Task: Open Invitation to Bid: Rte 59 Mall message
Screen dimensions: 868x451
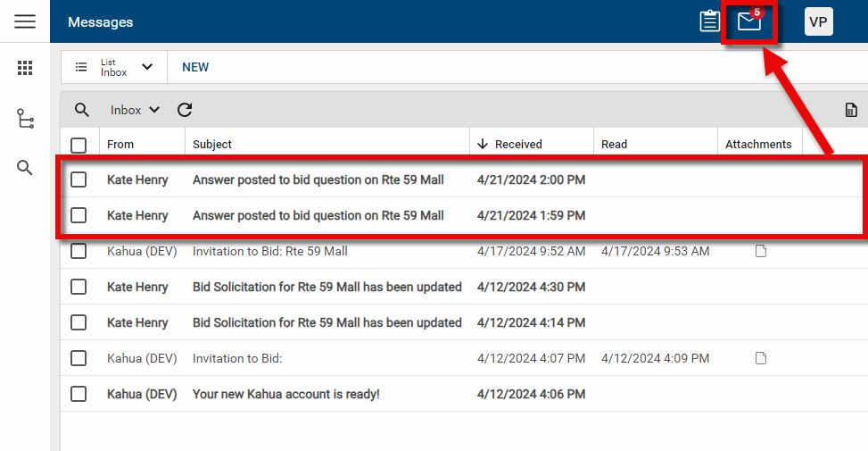Action: 270,251
